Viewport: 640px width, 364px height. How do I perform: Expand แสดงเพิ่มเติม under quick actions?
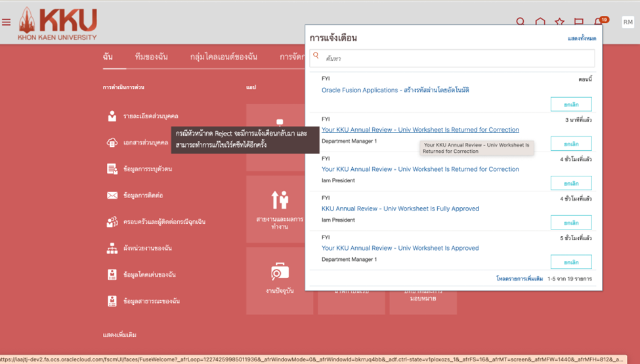click(x=120, y=335)
